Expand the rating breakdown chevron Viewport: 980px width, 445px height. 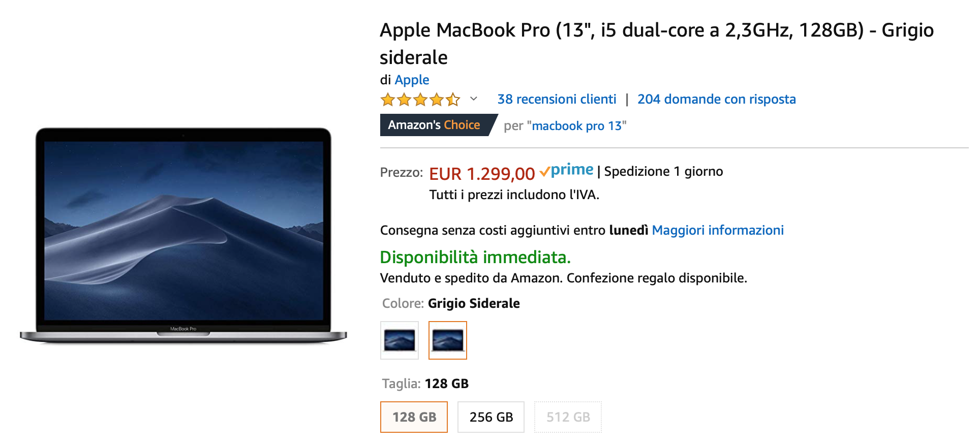[474, 99]
